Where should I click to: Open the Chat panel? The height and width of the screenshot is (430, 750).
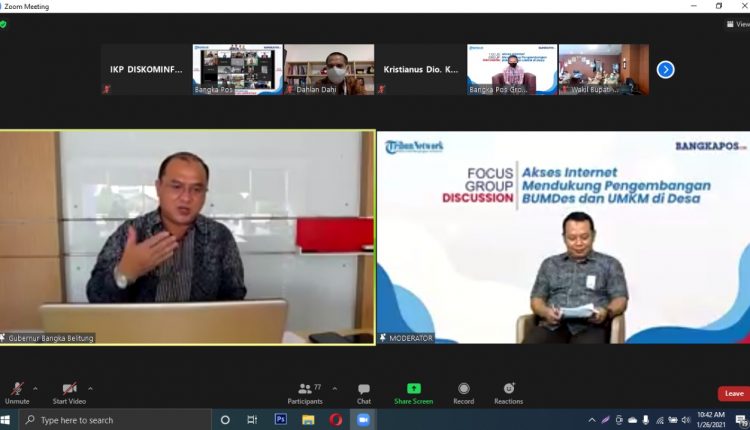364,390
